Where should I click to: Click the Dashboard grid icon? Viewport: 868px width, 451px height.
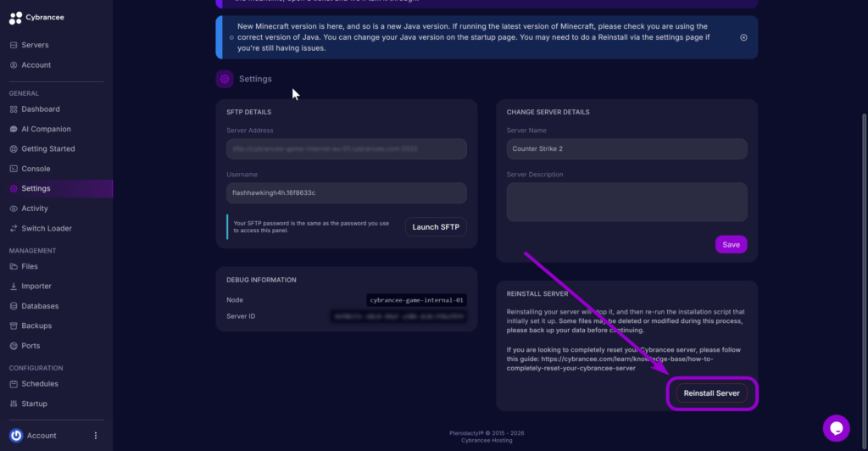(14, 109)
